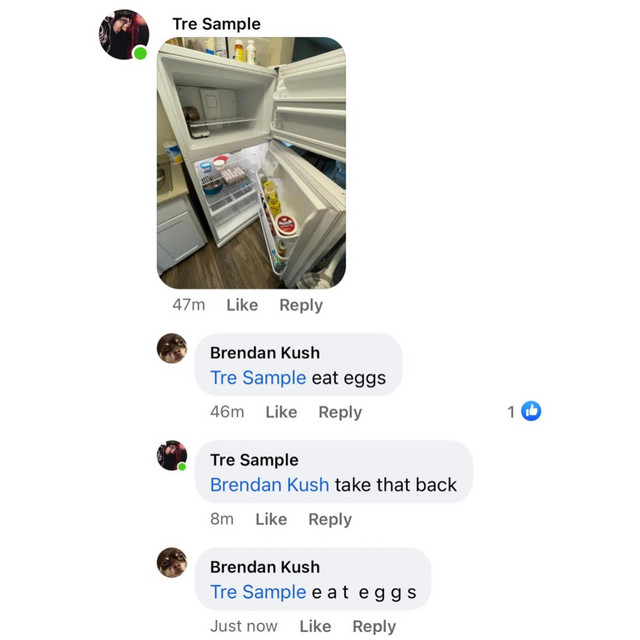Viewport: 640px width, 640px height.
Task: Like Brendan's first 'eat eggs' comment
Action: [281, 412]
